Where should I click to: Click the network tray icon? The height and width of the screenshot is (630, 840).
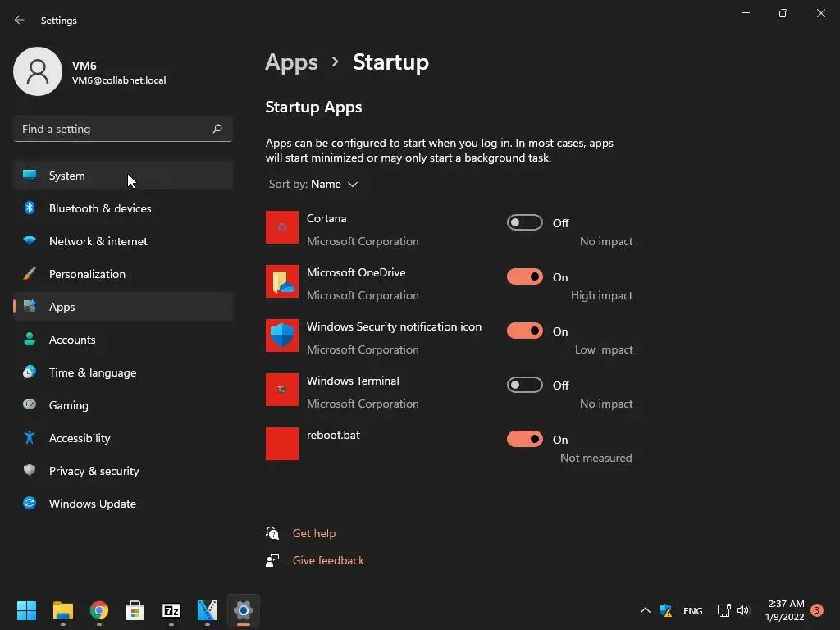pyautogui.click(x=724, y=610)
